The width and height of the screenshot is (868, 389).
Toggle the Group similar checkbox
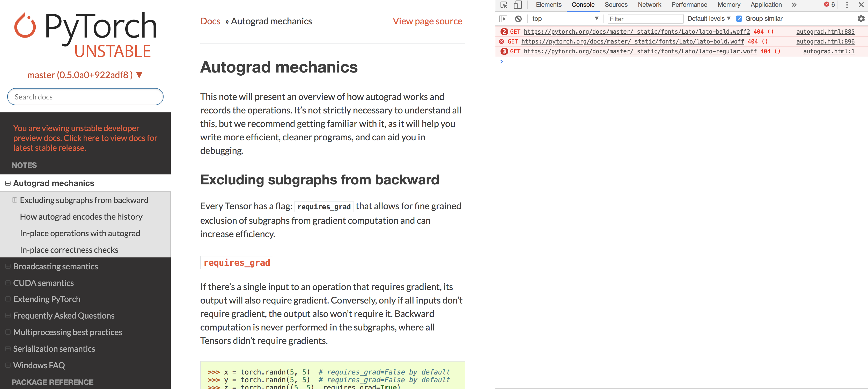[x=739, y=19]
